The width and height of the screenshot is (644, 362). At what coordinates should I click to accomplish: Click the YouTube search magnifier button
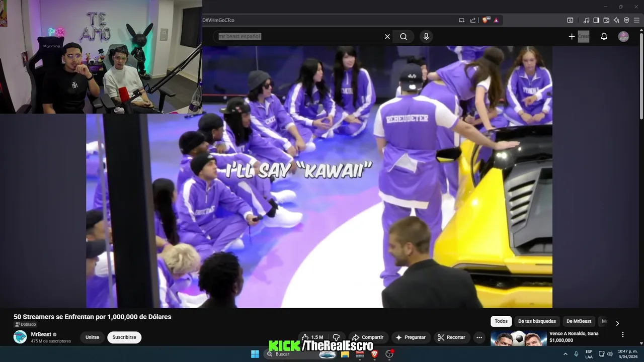pyautogui.click(x=404, y=37)
